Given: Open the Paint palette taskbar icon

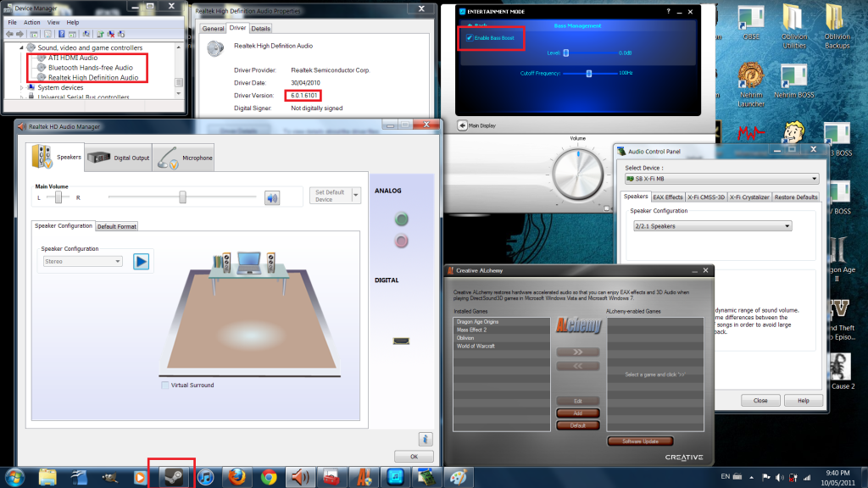Looking at the screenshot, I should 459,476.
